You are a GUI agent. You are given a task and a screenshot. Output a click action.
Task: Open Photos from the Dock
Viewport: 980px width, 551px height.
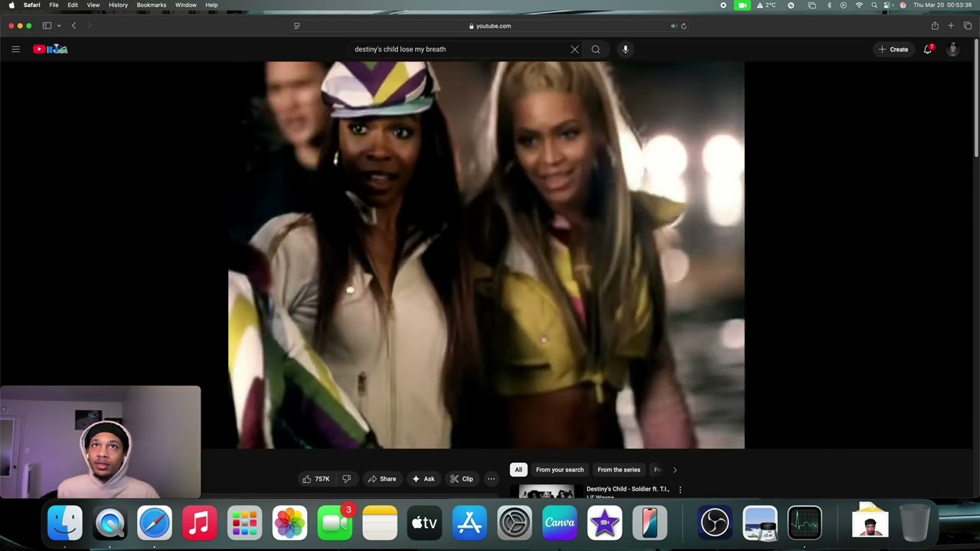point(289,523)
